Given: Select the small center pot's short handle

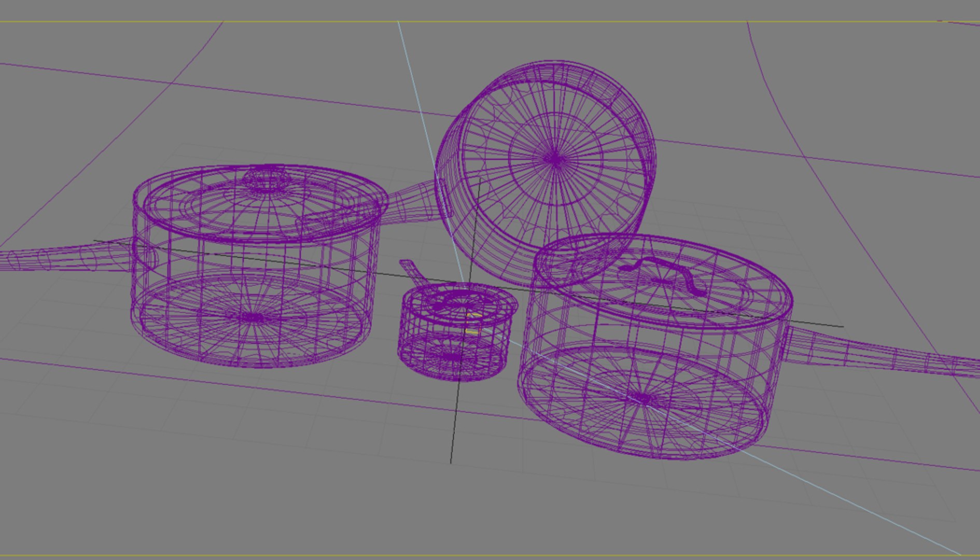Looking at the screenshot, I should (413, 273).
